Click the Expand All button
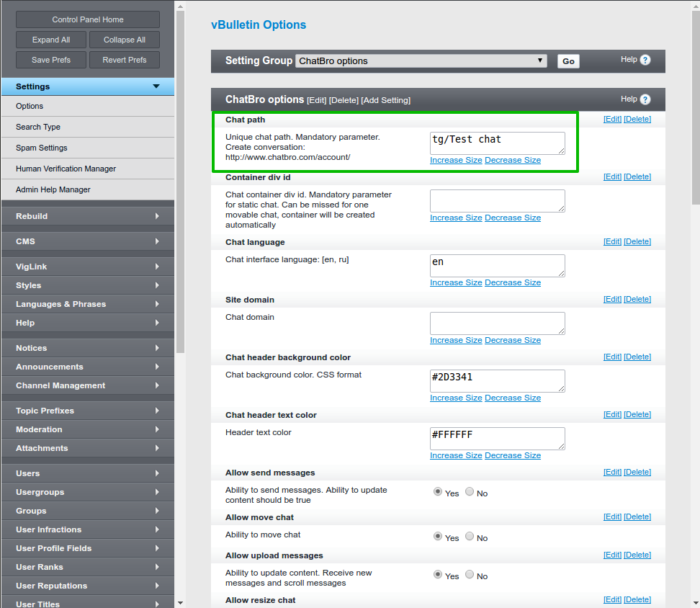Viewport: 700px width, 608px height. click(x=51, y=40)
